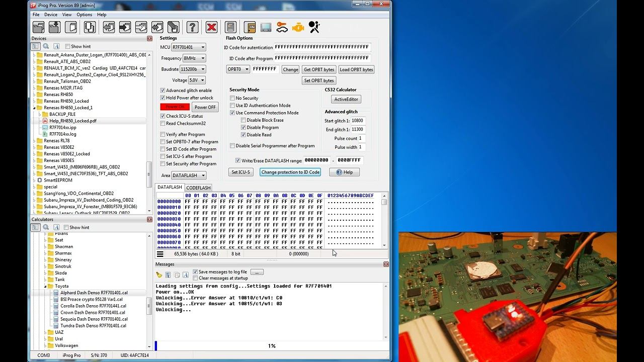
Task: Click Get OPBT bytes button
Action: tap(319, 69)
